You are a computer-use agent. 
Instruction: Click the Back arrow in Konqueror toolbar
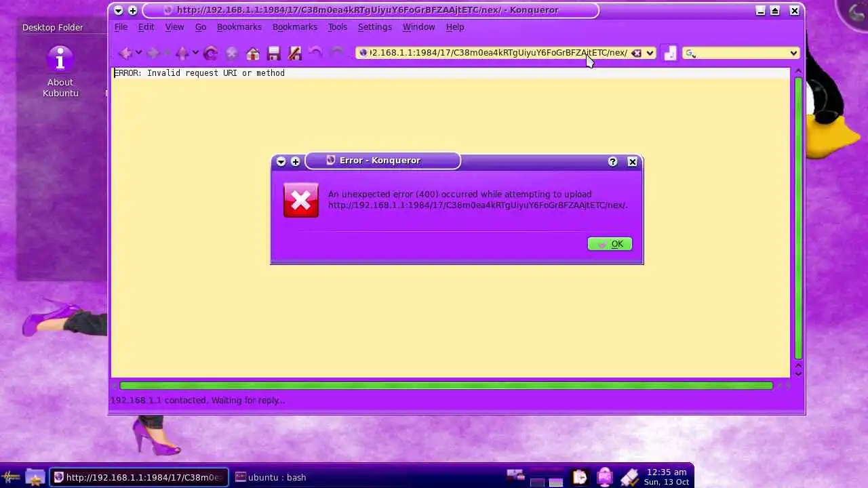coord(125,53)
